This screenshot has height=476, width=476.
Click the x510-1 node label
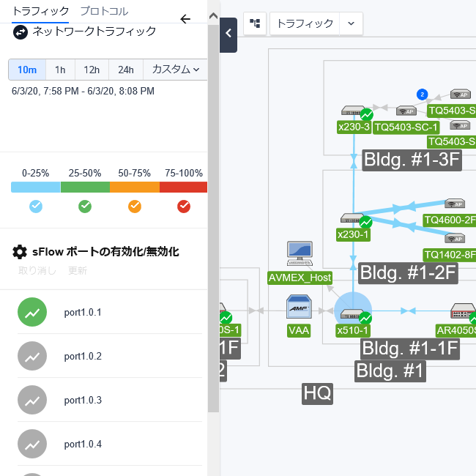[x=353, y=330]
